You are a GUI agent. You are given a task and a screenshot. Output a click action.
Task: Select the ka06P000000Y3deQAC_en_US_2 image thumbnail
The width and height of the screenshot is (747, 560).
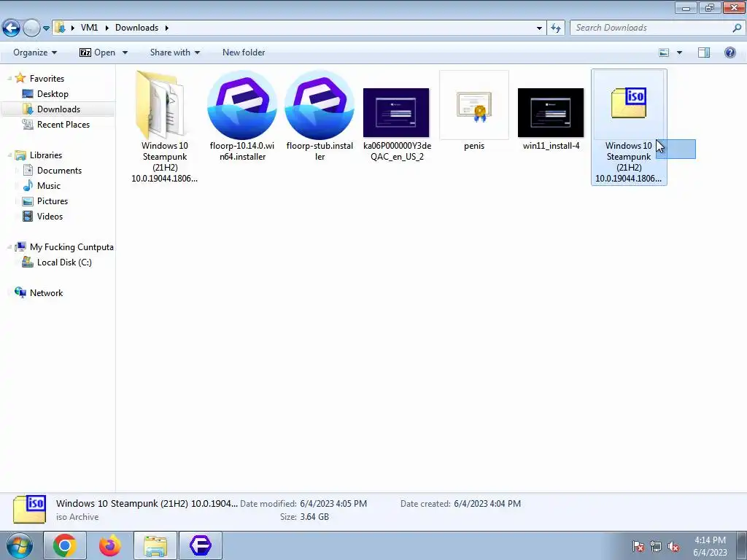click(396, 112)
